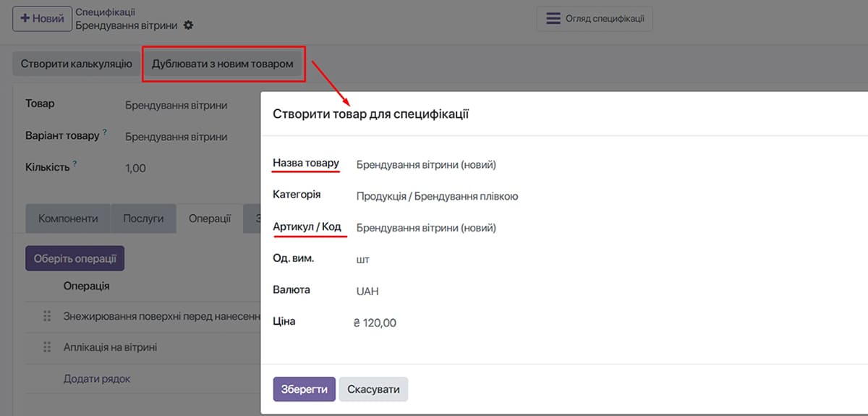Switch to the Послуги tab

(143, 218)
